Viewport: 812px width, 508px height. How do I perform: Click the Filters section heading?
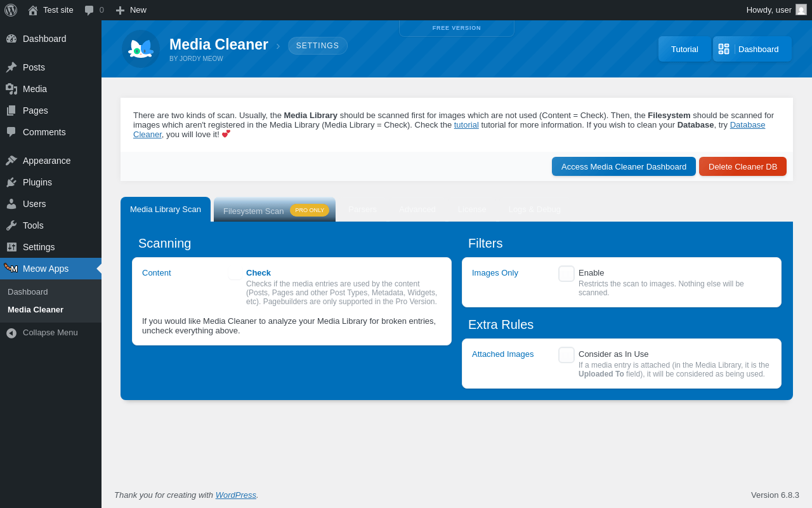coord(485,243)
